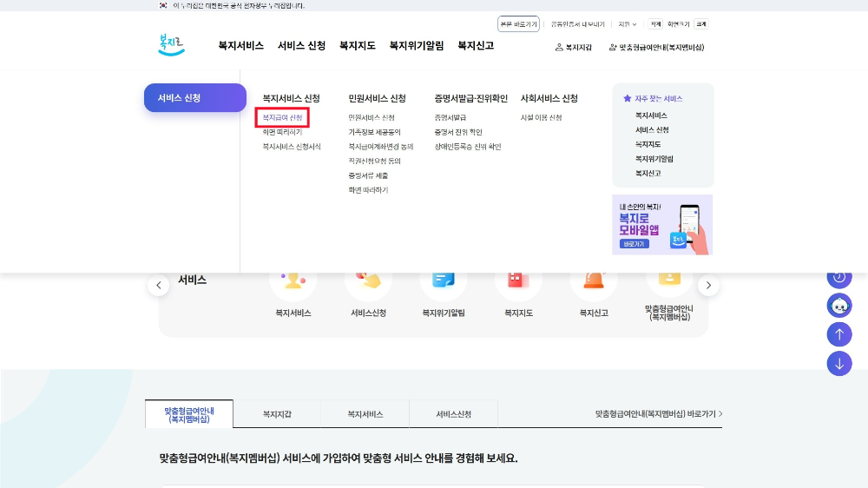Open the chatbot floating icon

coord(839,305)
